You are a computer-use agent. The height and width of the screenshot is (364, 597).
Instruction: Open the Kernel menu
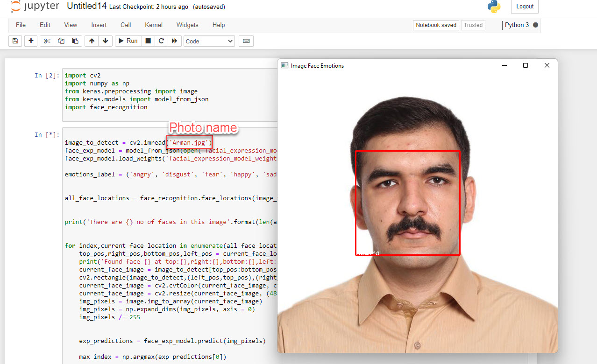[153, 25]
